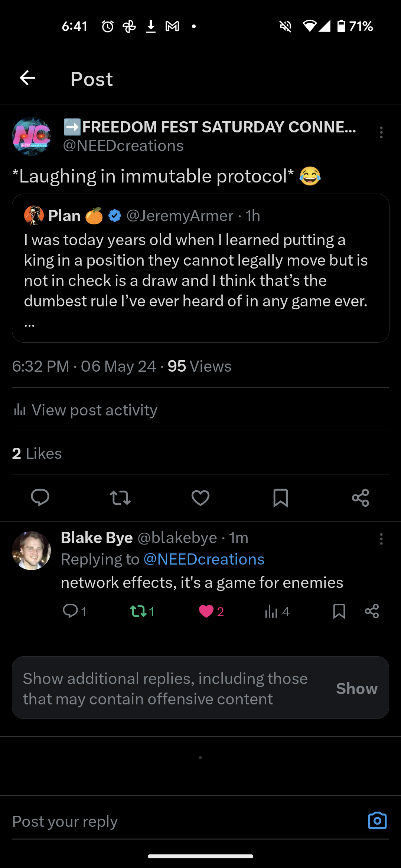View analytics for Blake Bye's reply
This screenshot has width=401, height=868.
[x=271, y=611]
